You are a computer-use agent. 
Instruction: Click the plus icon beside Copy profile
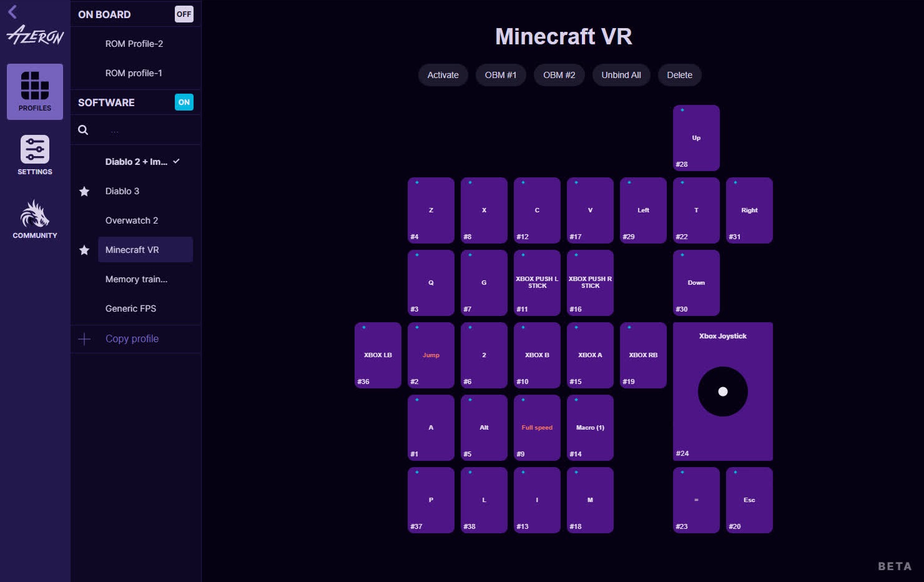tap(84, 339)
